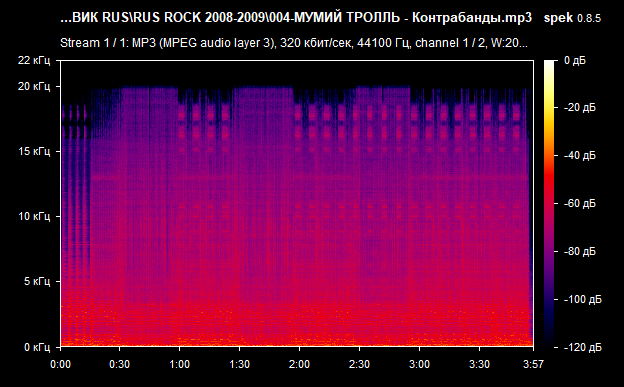Click the file title ending in 'Контрабанды.mp3'
624x387 pixels.
tap(296, 18)
